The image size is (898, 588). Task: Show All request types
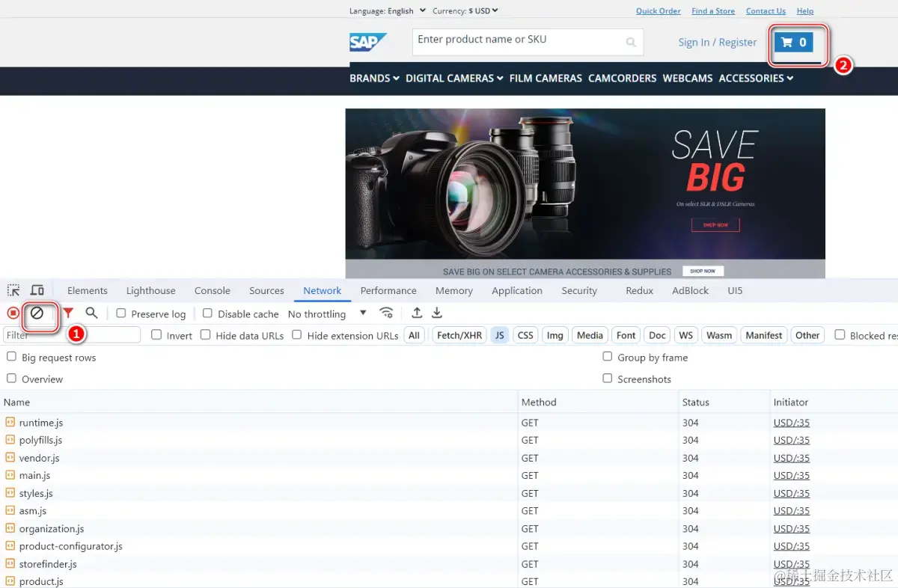pyautogui.click(x=414, y=335)
